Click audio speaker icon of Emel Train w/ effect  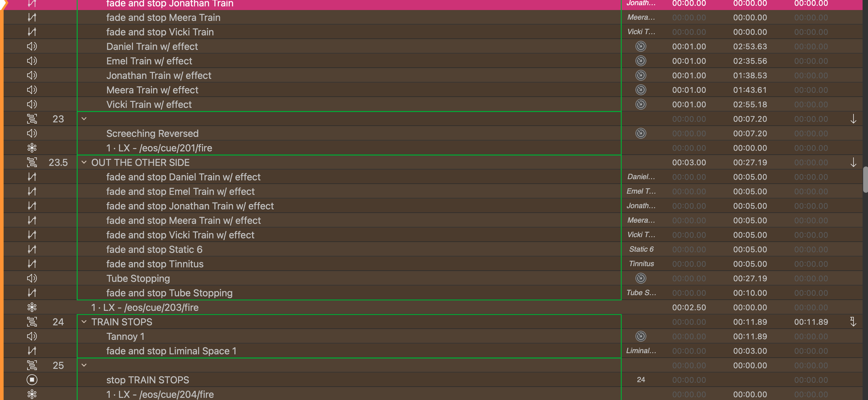(32, 61)
